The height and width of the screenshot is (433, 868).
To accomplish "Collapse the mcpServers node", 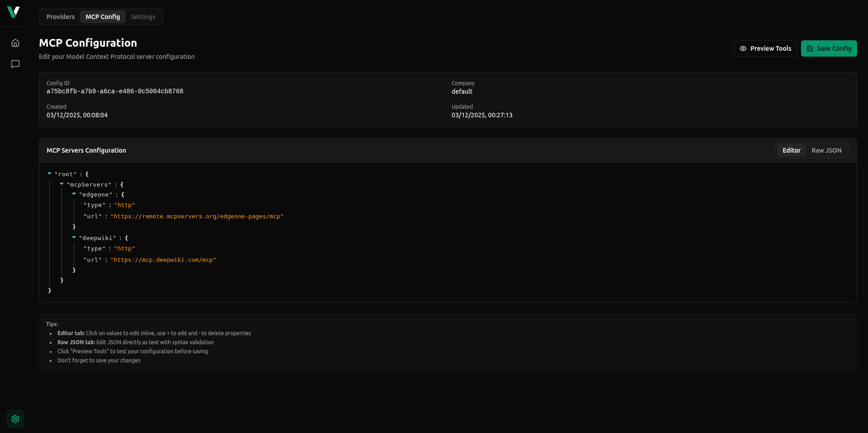I will click(62, 183).
